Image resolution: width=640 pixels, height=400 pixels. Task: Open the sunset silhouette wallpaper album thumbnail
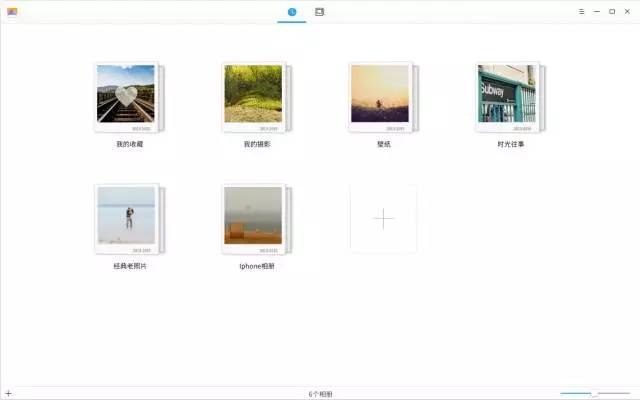383,97
